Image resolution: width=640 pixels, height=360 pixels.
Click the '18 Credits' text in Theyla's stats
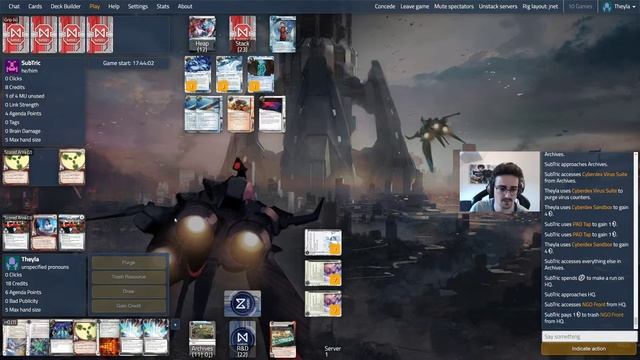(17, 283)
